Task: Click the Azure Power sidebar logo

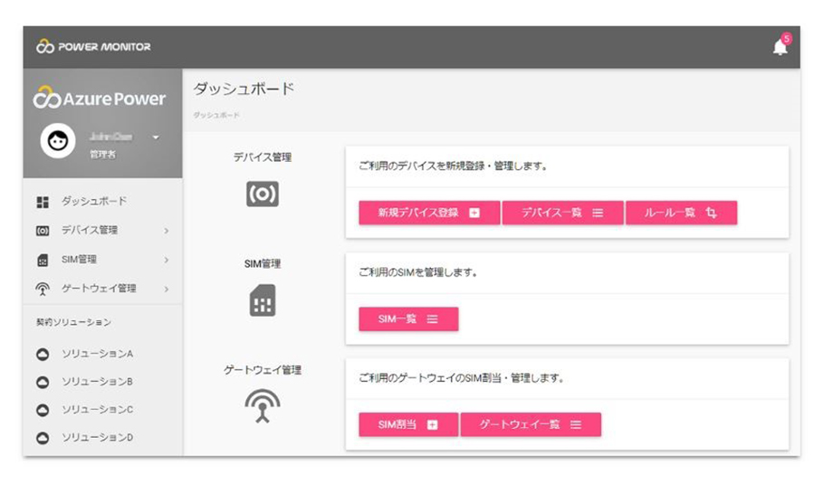Action: [100, 99]
